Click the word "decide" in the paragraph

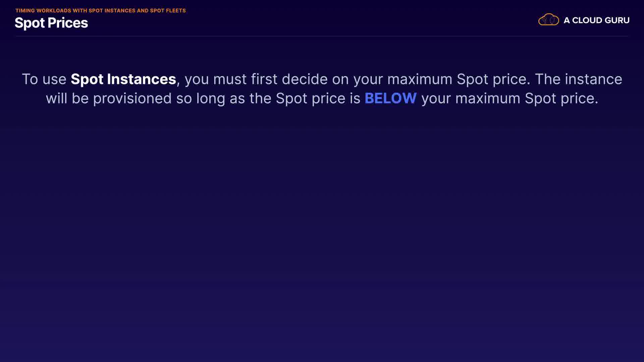(304, 79)
